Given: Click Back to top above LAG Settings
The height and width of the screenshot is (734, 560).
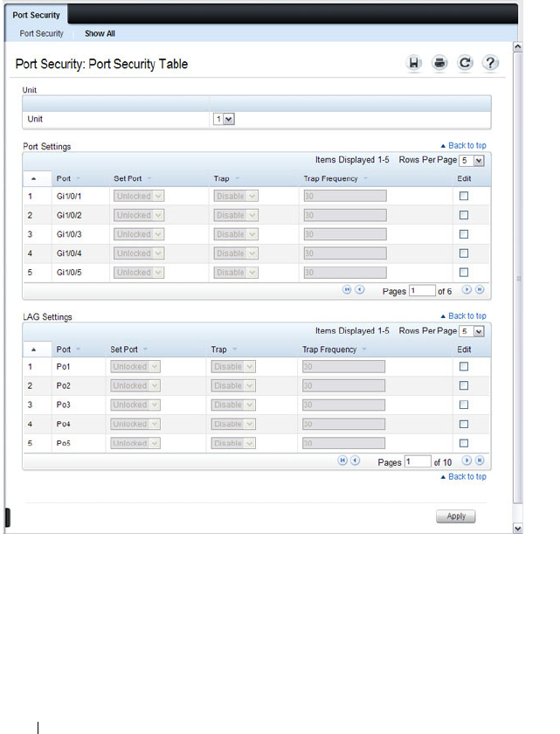Looking at the screenshot, I should (x=463, y=316).
